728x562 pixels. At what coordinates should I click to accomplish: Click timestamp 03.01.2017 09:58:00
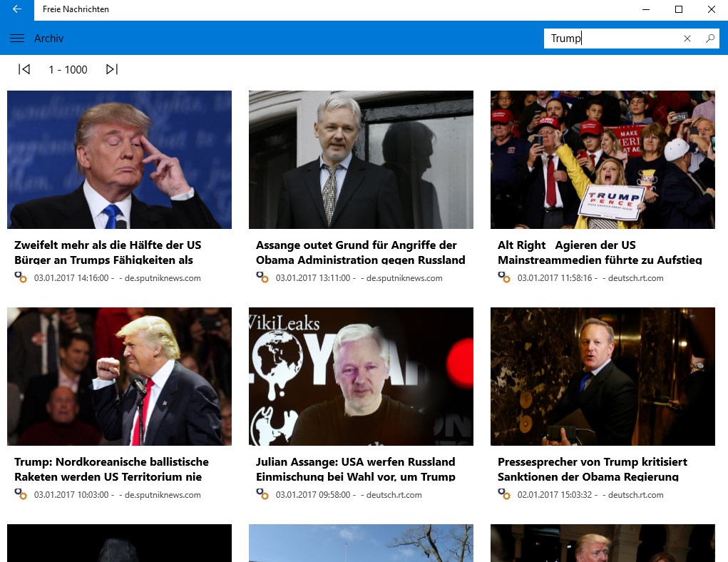pos(313,495)
